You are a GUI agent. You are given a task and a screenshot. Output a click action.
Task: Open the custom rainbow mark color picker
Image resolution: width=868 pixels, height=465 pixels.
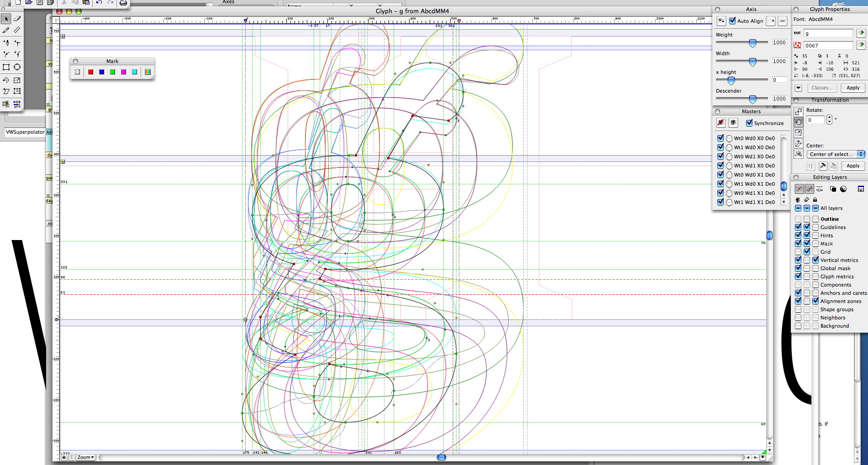click(x=147, y=72)
